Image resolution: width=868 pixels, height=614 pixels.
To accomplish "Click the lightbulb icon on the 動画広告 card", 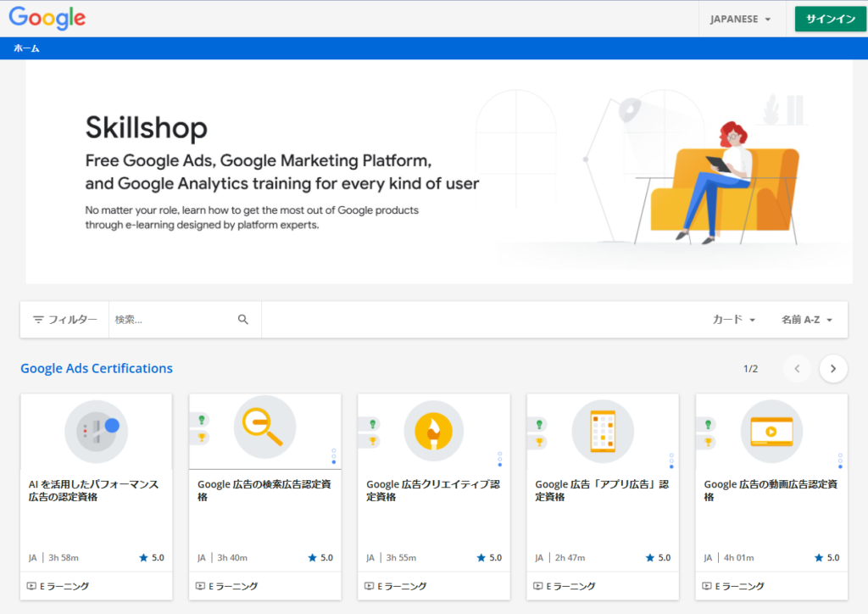I will pos(708,425).
